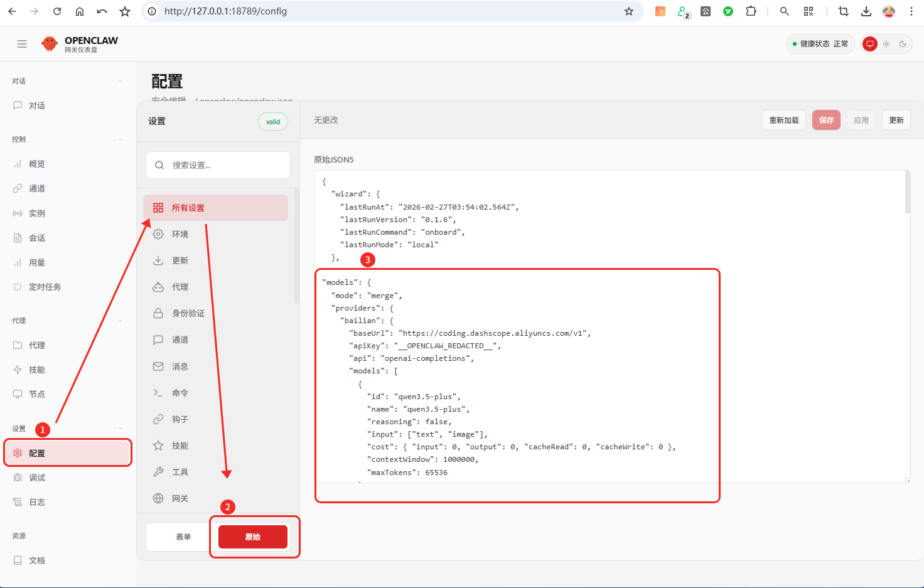Enable light theme with sun toggle
Viewport: 924px width, 588px height.
(x=886, y=44)
